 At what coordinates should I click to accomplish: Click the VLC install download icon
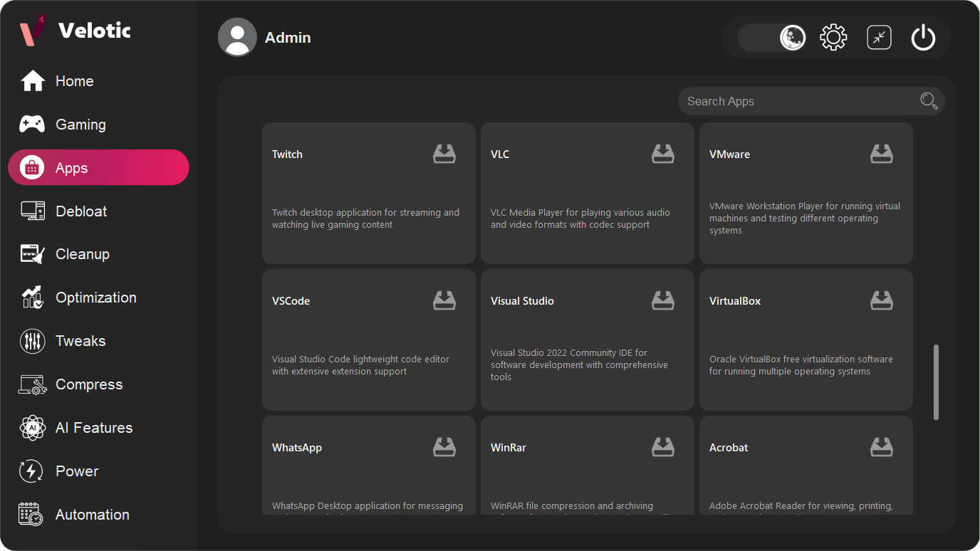(663, 154)
